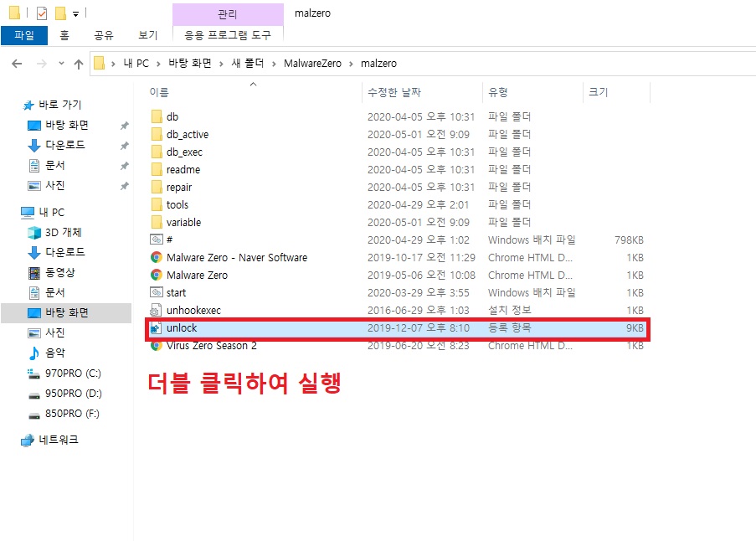Screen dimensions: 756x541
Task: Sort by 유형 column header
Action: coord(498,92)
